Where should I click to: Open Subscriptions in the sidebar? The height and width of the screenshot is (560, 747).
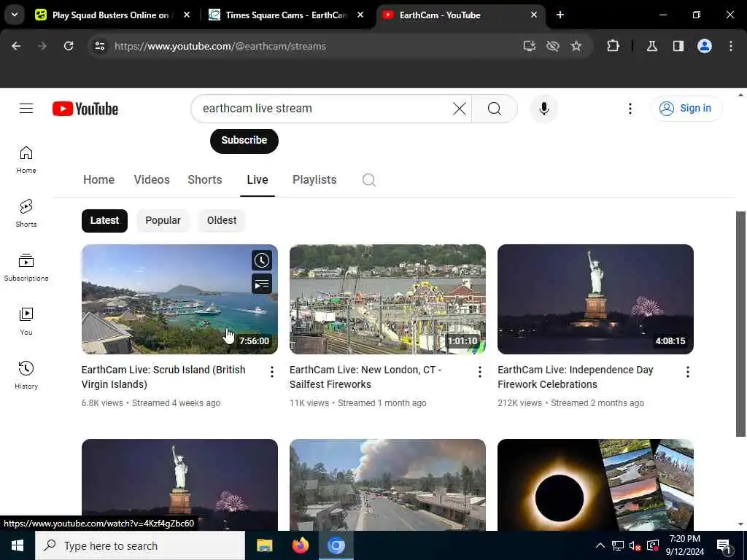26,268
